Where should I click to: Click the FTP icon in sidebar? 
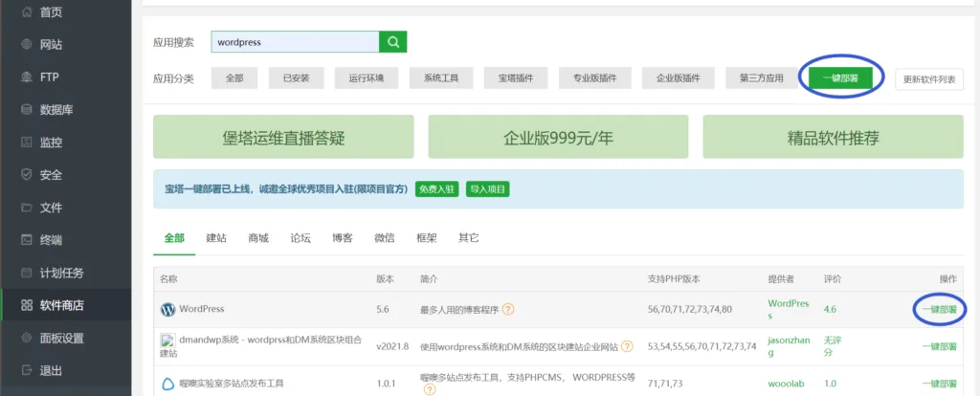[x=26, y=77]
